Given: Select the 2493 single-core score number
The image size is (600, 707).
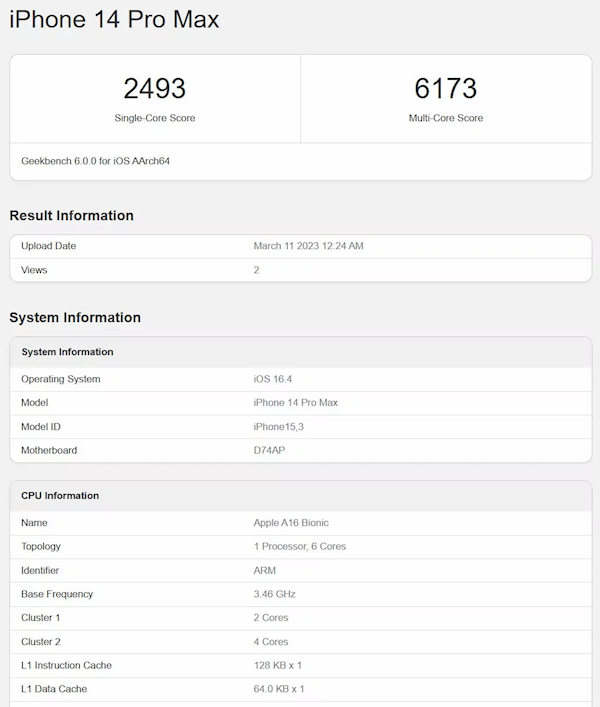Looking at the screenshot, I should point(155,88).
